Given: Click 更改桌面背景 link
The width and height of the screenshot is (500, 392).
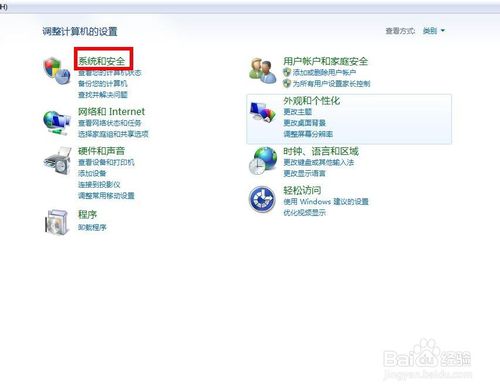Looking at the screenshot, I should 304,123.
